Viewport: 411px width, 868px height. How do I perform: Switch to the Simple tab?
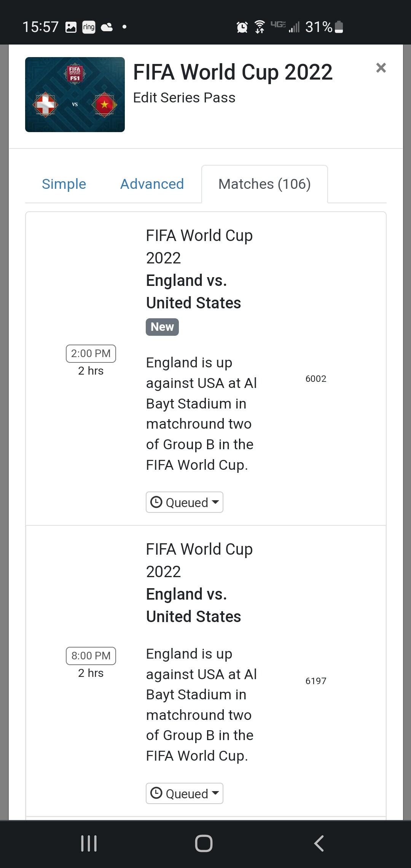pyautogui.click(x=64, y=184)
